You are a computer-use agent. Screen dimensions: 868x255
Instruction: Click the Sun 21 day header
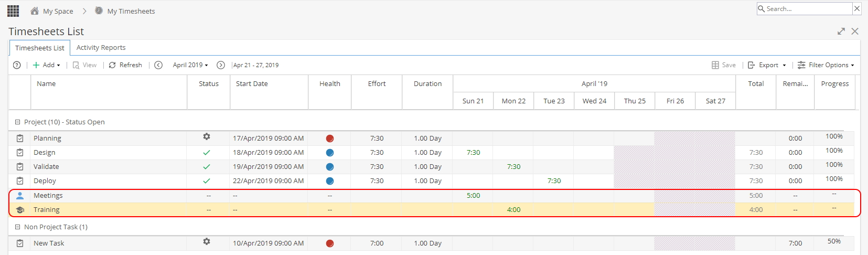473,101
